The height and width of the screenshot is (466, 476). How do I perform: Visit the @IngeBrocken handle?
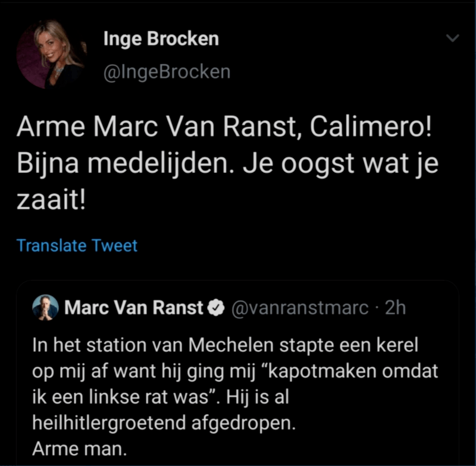pos(167,72)
